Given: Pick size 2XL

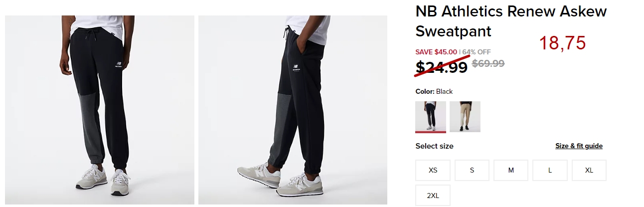Looking at the screenshot, I should (x=433, y=196).
